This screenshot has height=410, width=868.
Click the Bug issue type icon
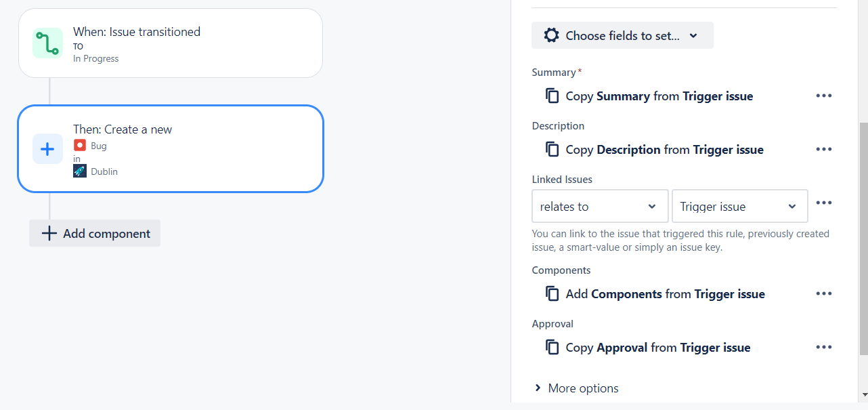point(79,145)
